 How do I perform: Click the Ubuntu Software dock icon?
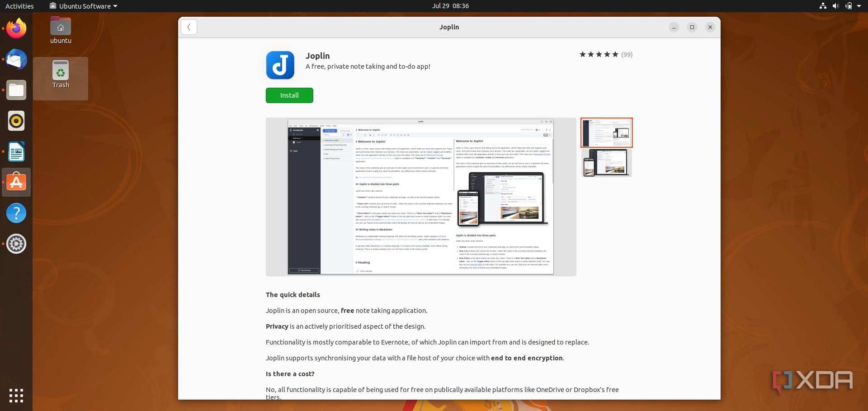(x=16, y=182)
